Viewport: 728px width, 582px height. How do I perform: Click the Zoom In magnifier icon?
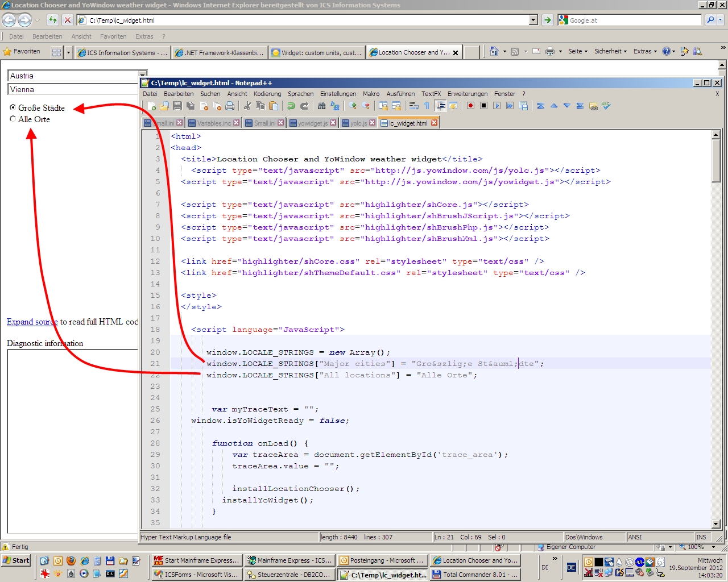pos(353,106)
